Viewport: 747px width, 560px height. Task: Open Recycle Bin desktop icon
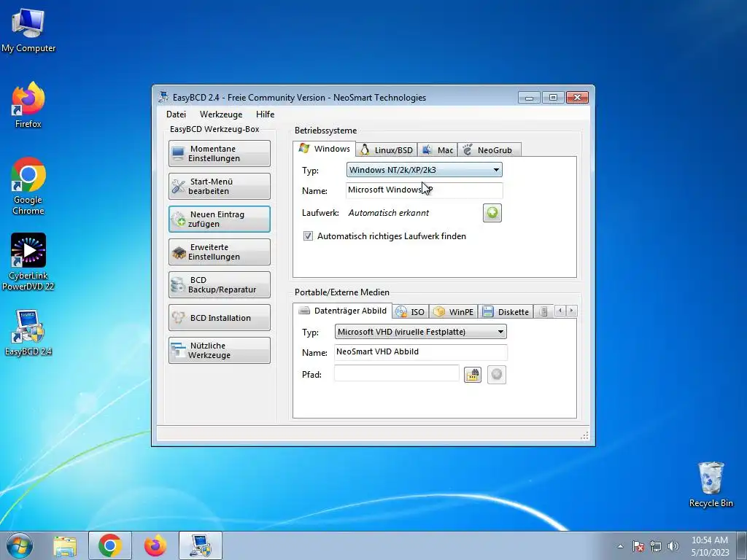(x=711, y=485)
